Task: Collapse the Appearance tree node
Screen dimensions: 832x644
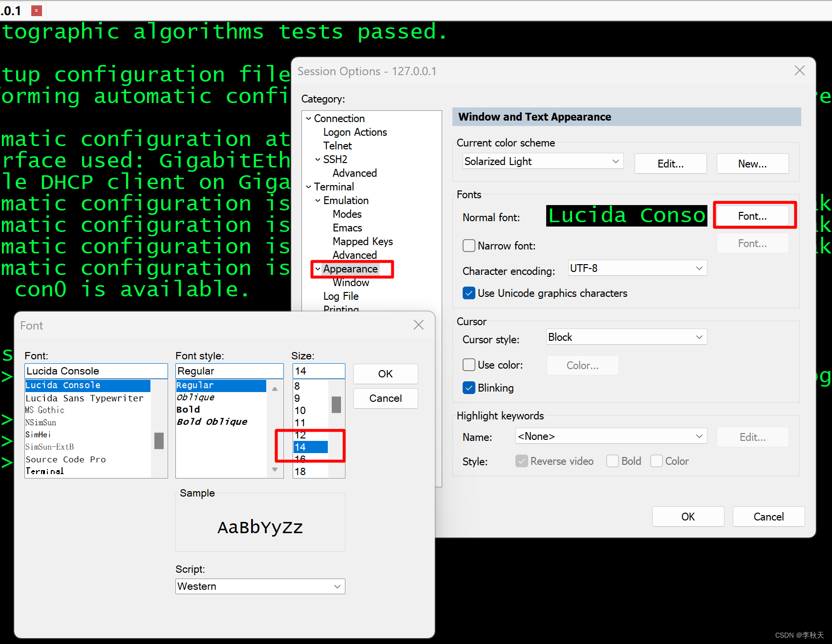Action: (318, 269)
